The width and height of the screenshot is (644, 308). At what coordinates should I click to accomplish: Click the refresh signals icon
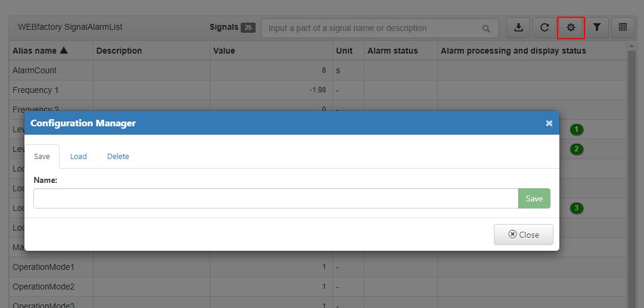(x=545, y=27)
